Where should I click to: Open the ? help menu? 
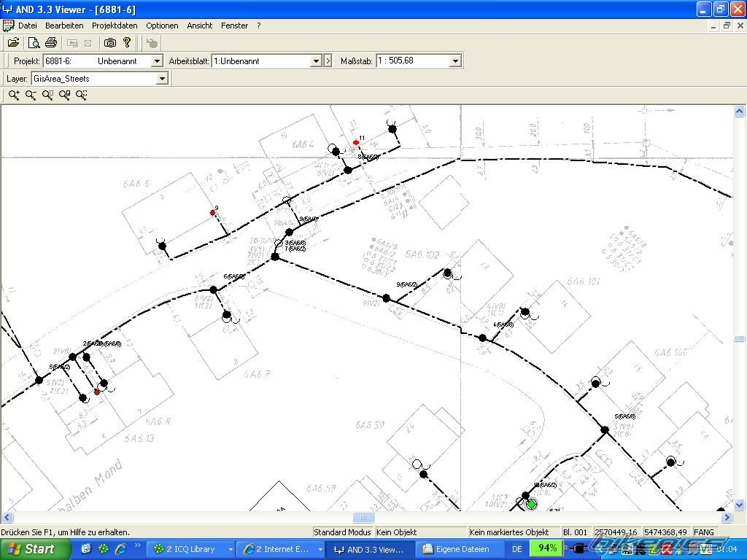point(259,26)
